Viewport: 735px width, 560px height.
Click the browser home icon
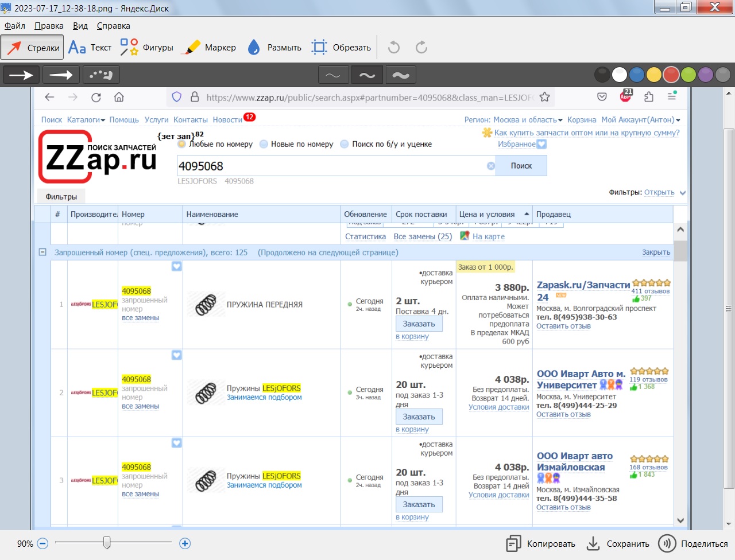point(119,97)
